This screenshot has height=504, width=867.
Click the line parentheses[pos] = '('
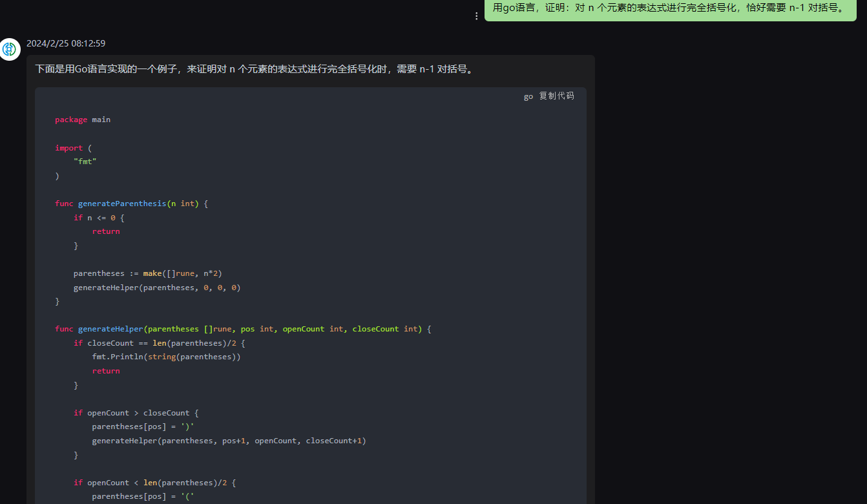(x=143, y=496)
